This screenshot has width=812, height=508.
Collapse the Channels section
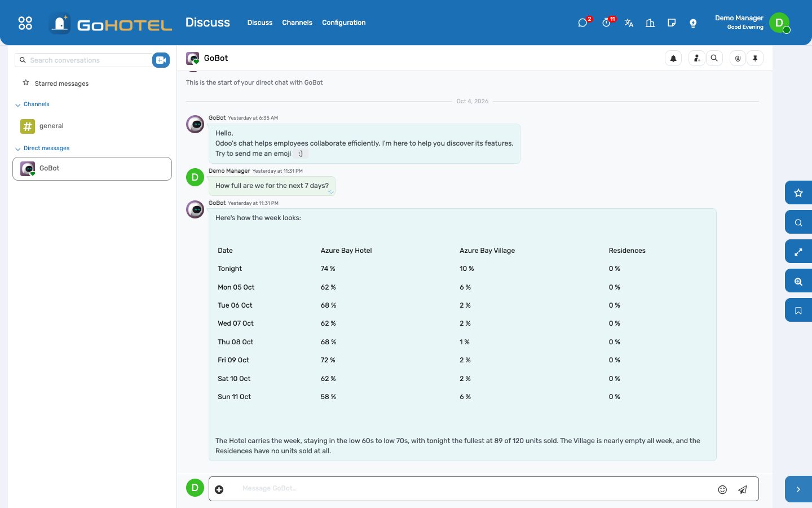coord(32,104)
